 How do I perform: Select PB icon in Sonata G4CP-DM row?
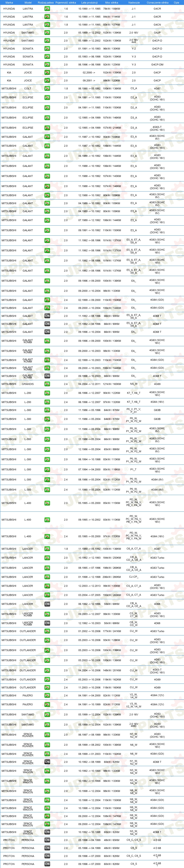click(47, 64)
